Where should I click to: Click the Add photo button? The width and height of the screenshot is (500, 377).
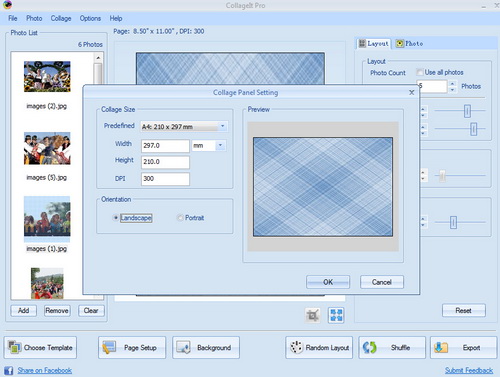tap(23, 311)
